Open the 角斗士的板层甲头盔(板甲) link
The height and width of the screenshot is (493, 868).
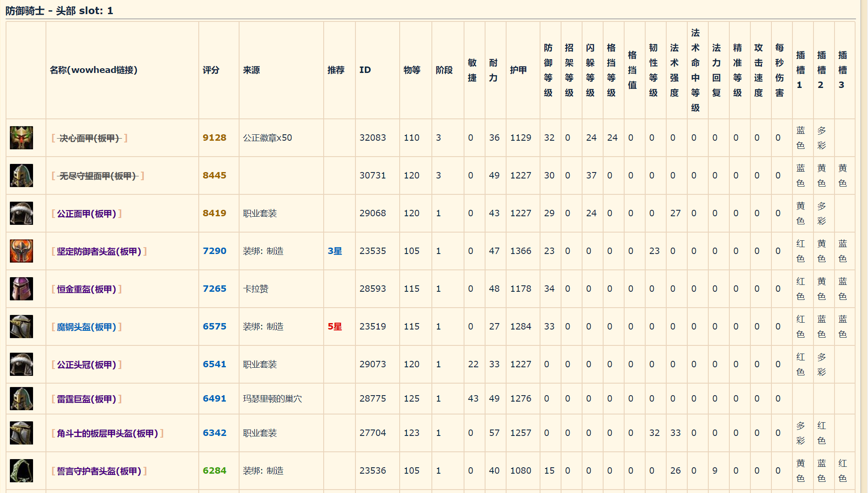click(107, 433)
